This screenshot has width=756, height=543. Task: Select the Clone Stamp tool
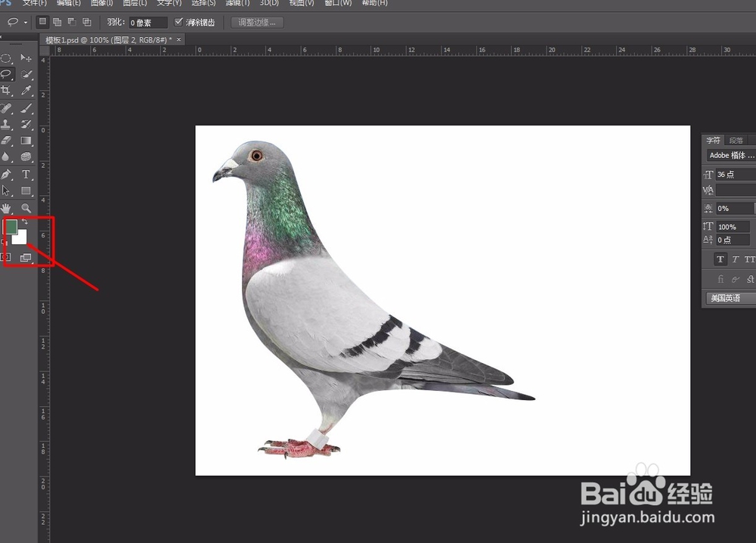tap(6, 124)
